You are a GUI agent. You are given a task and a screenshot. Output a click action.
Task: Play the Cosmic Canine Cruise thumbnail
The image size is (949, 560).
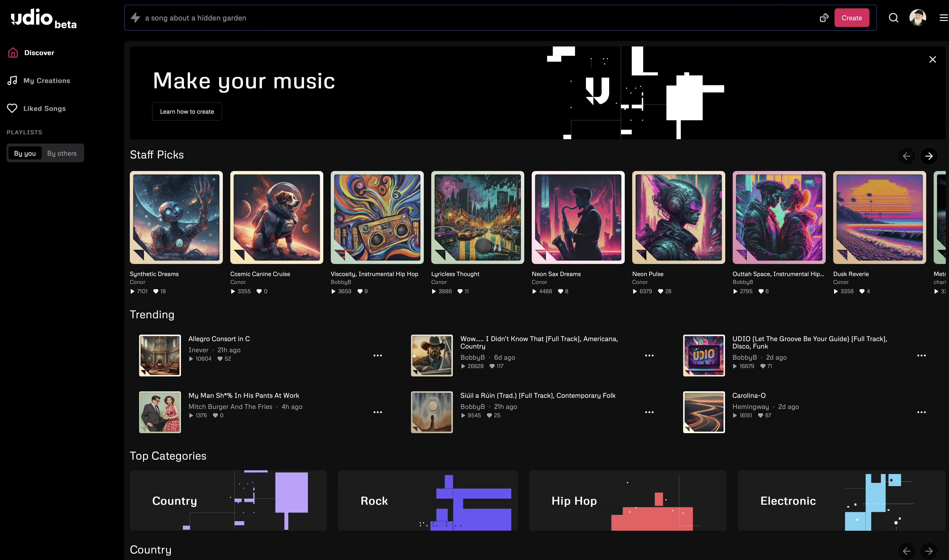pos(276,217)
